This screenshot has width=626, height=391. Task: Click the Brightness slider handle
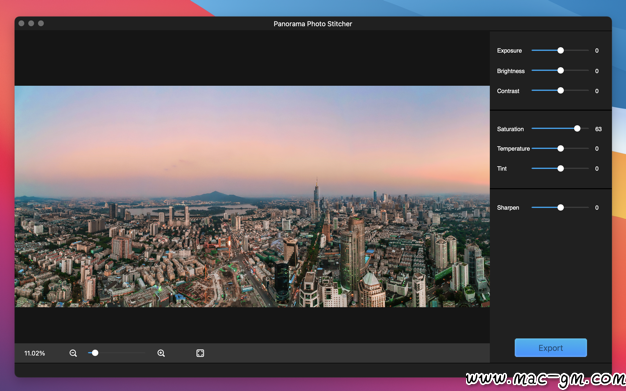pos(561,70)
